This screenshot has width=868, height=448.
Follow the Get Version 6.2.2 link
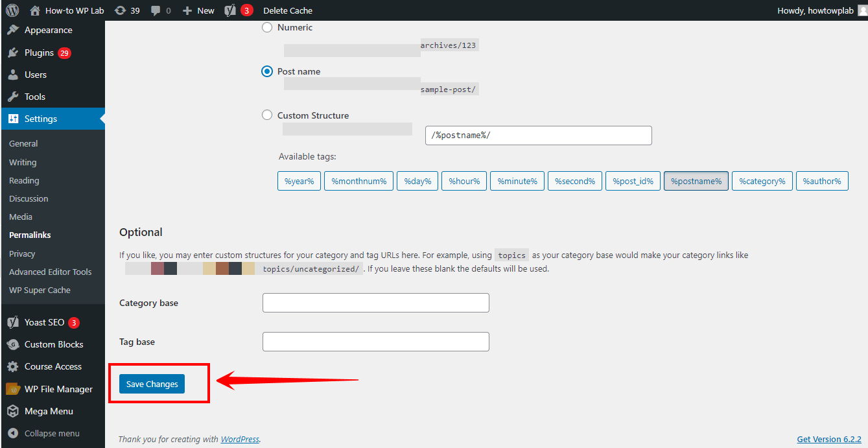pyautogui.click(x=828, y=439)
